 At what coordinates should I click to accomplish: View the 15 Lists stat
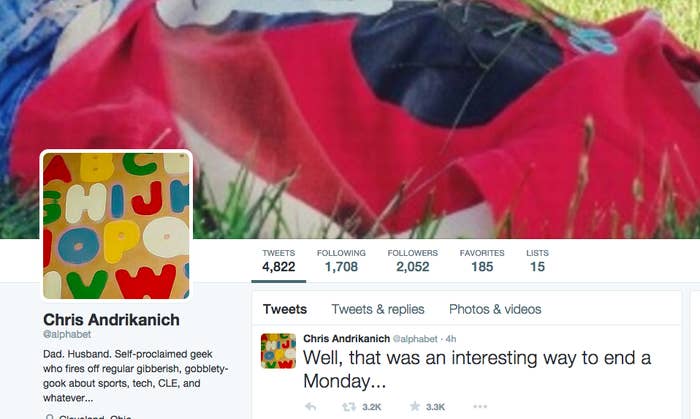[x=537, y=261]
